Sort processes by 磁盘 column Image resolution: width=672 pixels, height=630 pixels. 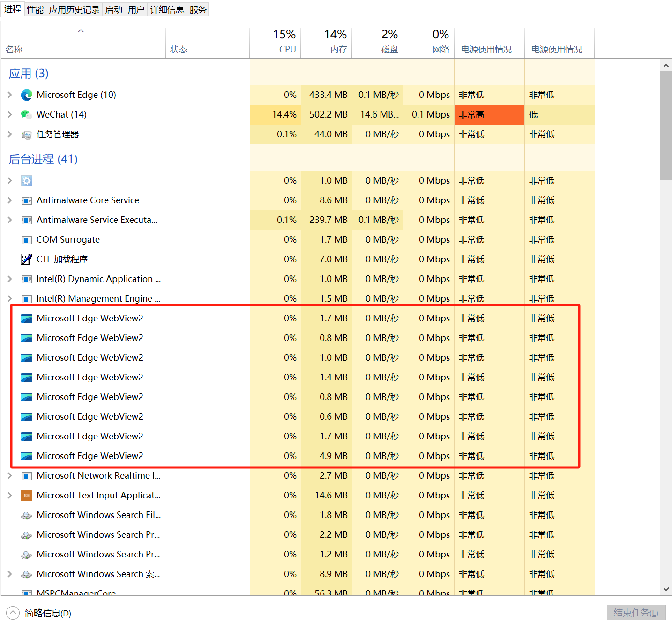pos(378,42)
